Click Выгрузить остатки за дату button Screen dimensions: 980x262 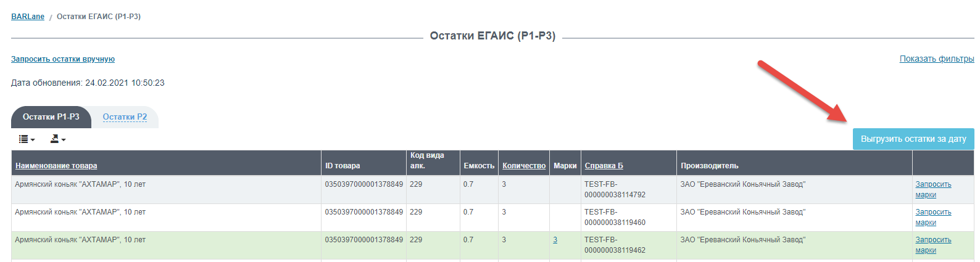[913, 139]
